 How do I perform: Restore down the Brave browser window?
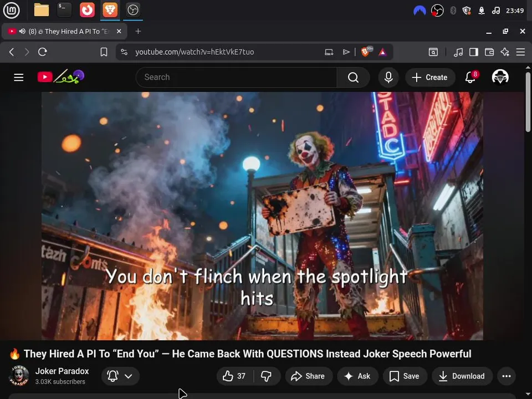tap(505, 31)
